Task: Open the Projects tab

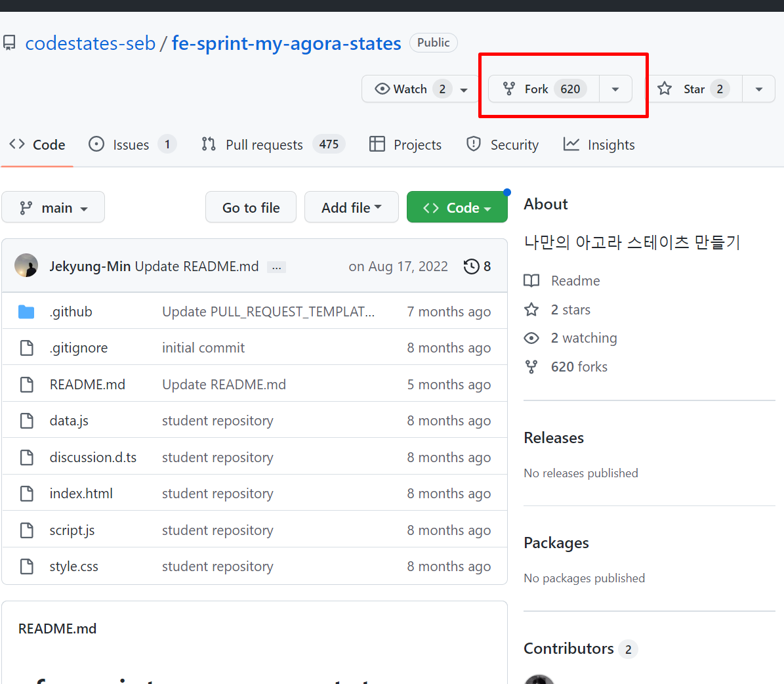Action: [405, 144]
